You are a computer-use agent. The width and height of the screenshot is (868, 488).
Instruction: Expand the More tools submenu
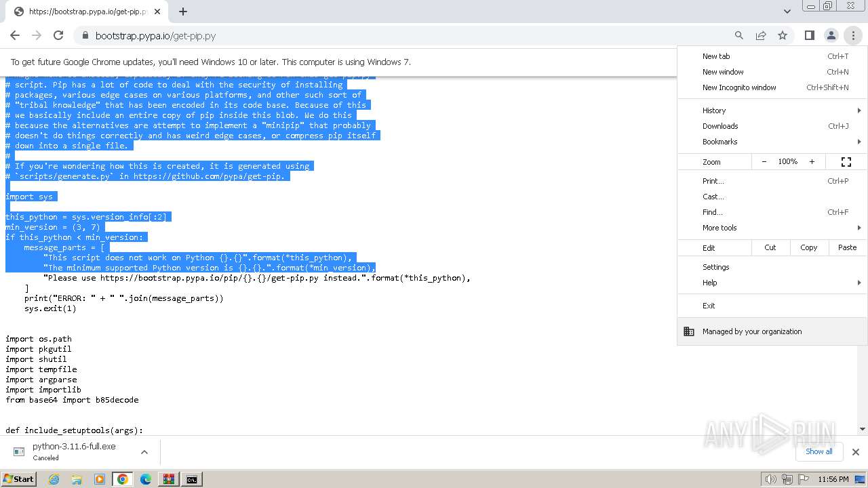click(x=772, y=228)
